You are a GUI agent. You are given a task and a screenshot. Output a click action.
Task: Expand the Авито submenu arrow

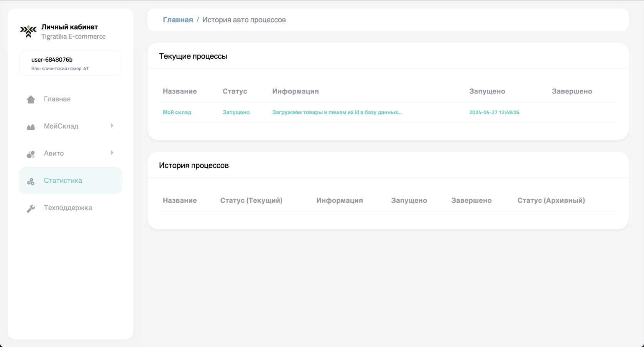pyautogui.click(x=112, y=153)
